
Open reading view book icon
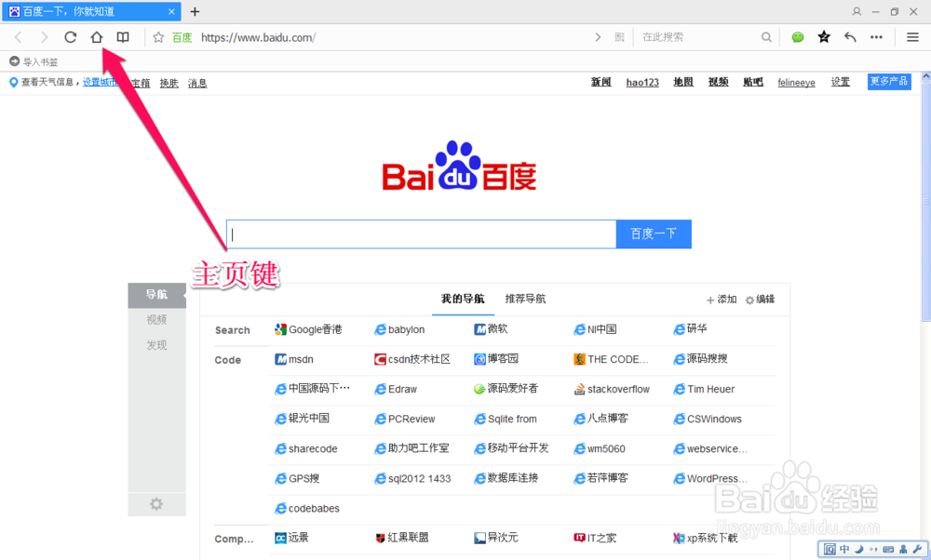tap(123, 37)
